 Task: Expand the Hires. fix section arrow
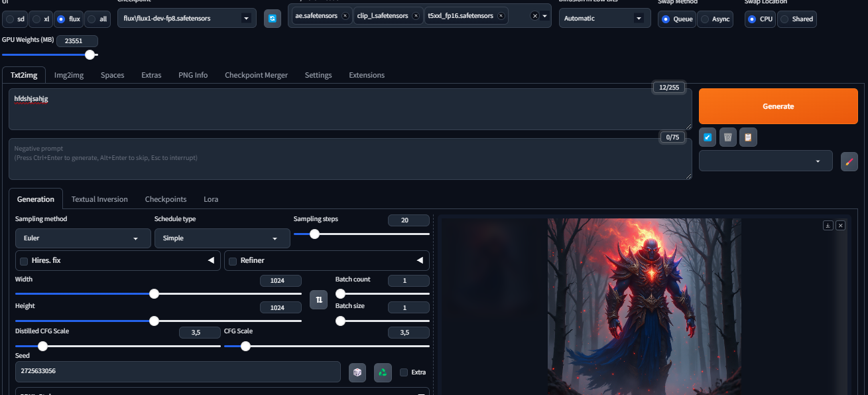211,260
